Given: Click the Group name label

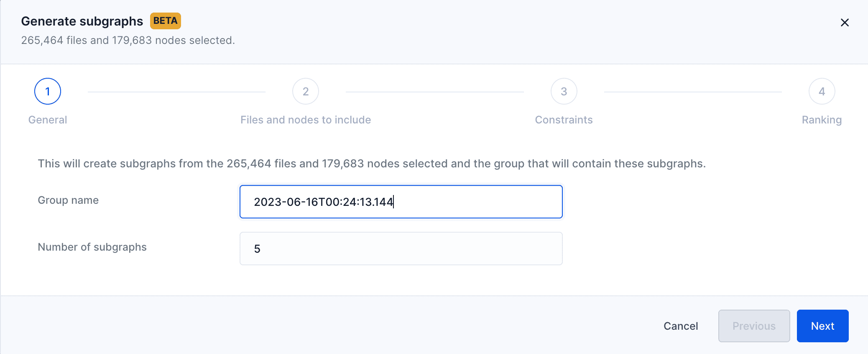Looking at the screenshot, I should click(68, 200).
